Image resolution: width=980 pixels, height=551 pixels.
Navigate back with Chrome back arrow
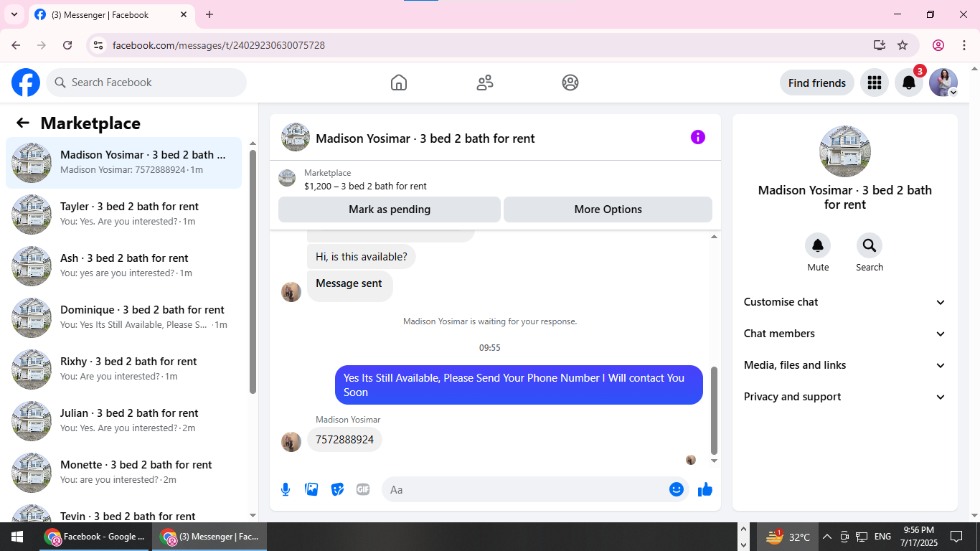(16, 45)
